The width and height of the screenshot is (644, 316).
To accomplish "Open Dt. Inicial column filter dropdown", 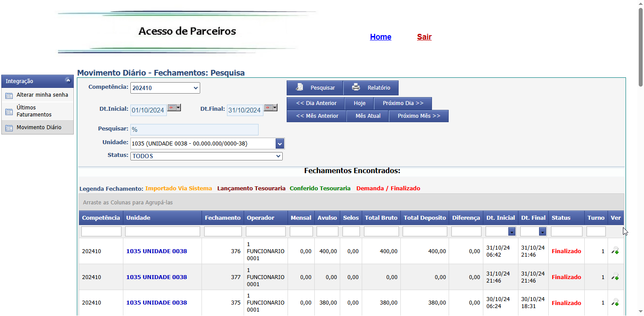I will coord(511,232).
